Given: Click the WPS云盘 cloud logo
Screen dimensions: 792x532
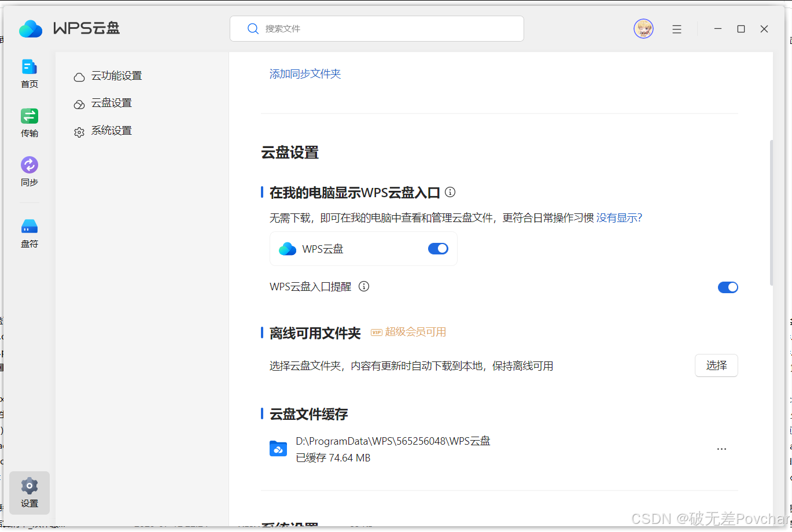Looking at the screenshot, I should (x=31, y=28).
